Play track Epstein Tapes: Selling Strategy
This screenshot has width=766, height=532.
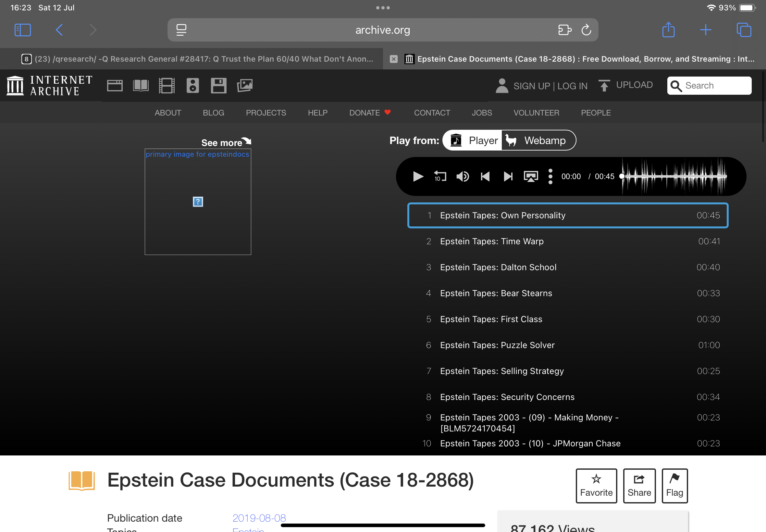568,371
